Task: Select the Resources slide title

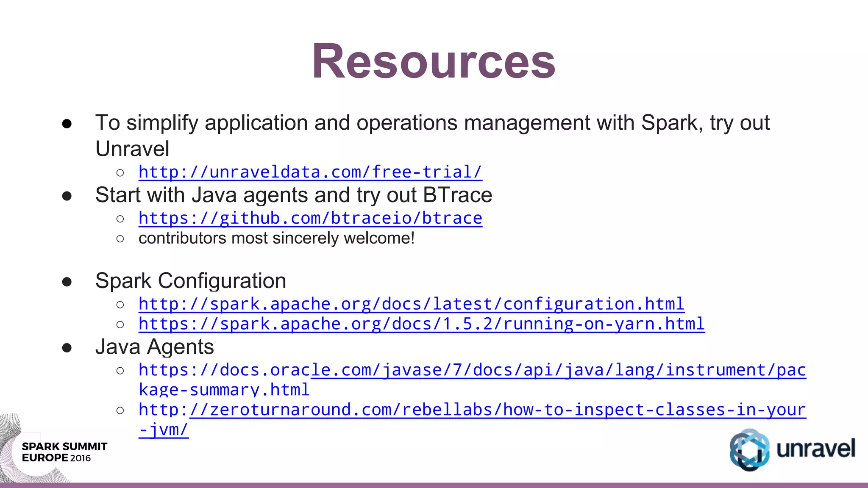Action: [x=434, y=61]
